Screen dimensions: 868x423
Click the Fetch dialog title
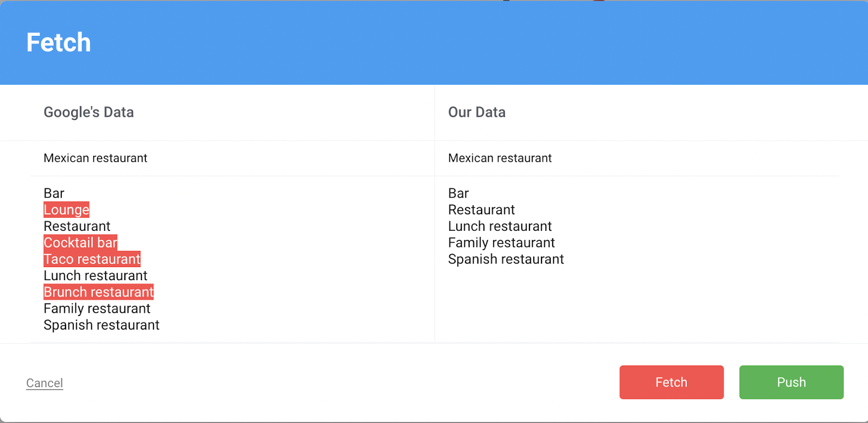59,42
